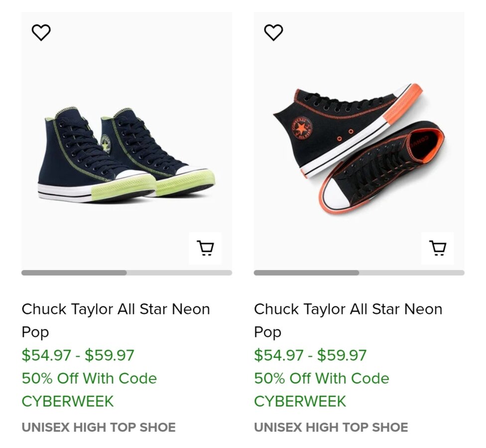The height and width of the screenshot is (448, 486).
Task: Add the lime-green Neon Pop sneaker to cart
Action: coord(205,248)
